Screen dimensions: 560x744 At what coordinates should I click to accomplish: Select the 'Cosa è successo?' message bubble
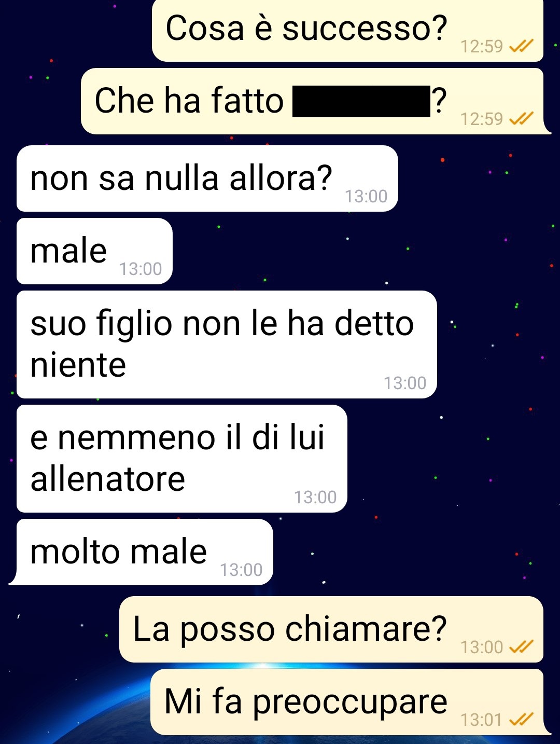click(347, 31)
